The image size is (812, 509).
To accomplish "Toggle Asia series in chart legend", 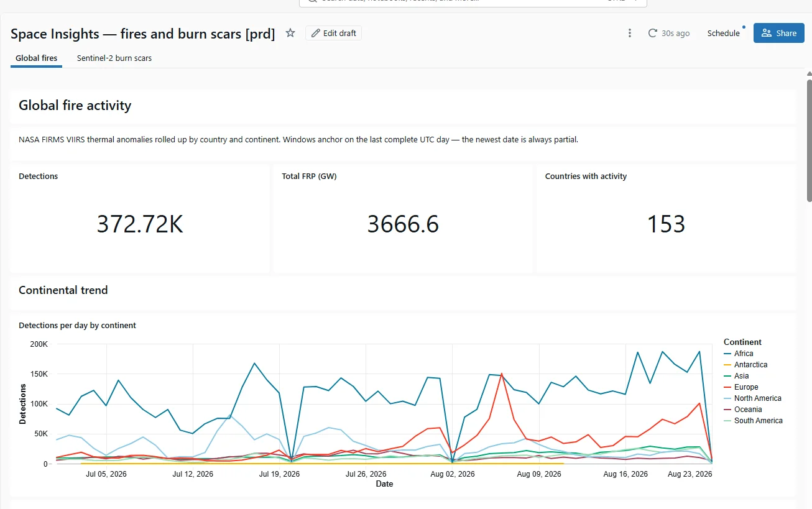I will [x=736, y=376].
